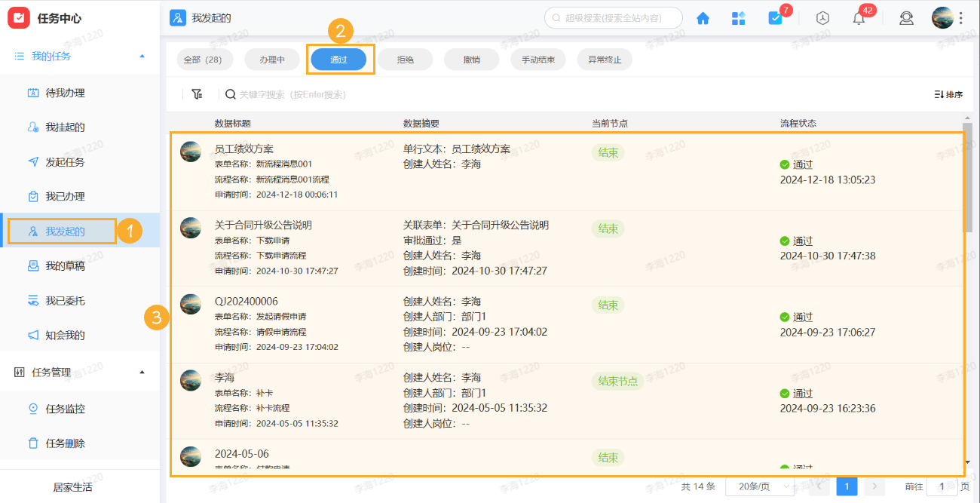Click the keyword search input field
980x503 pixels.
(x=294, y=94)
